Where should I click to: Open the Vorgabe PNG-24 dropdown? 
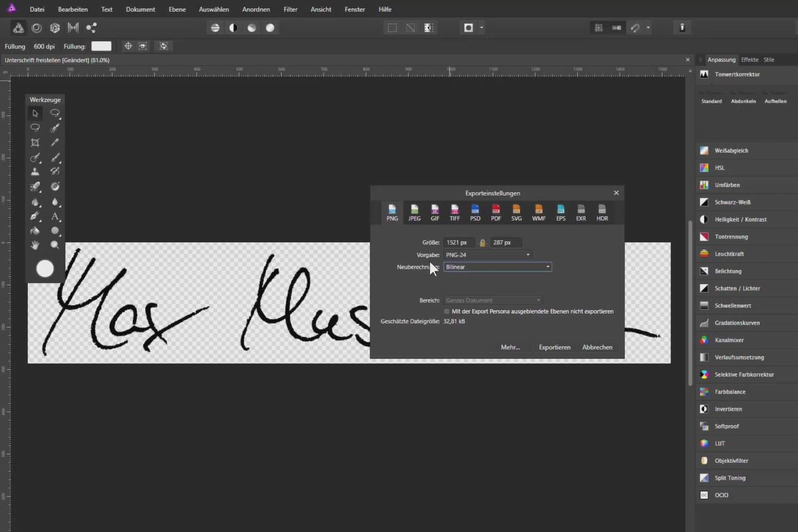(x=488, y=255)
